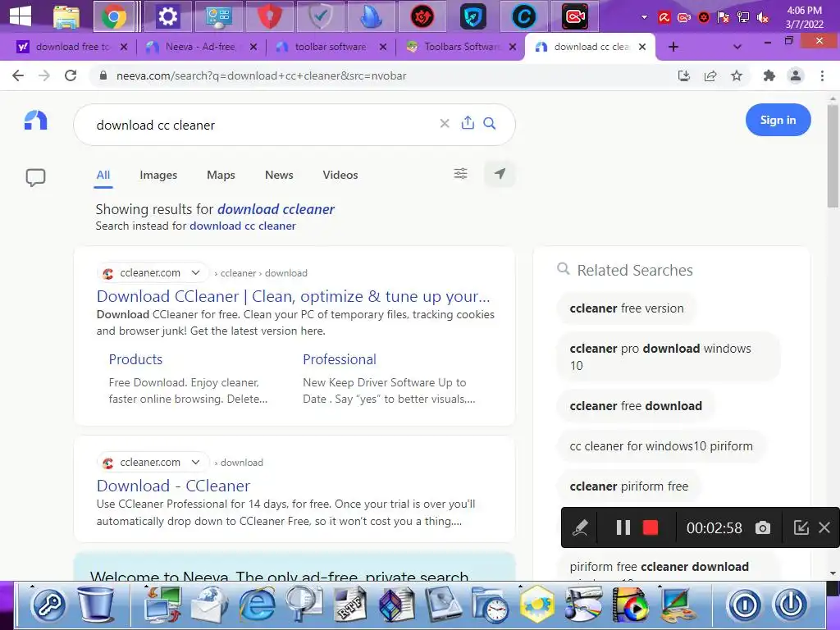This screenshot has width=840, height=630.
Task: Bookmark this page with the star icon
Action: pyautogui.click(x=737, y=75)
